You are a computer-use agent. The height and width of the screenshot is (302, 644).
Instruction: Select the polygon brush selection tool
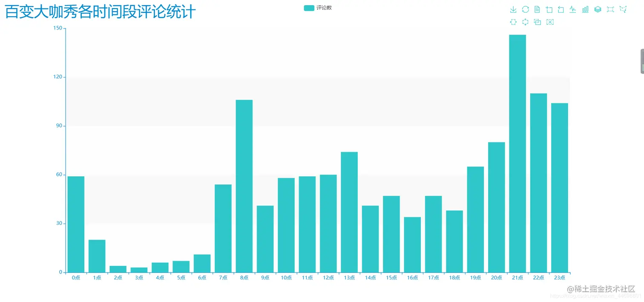coord(623,9)
